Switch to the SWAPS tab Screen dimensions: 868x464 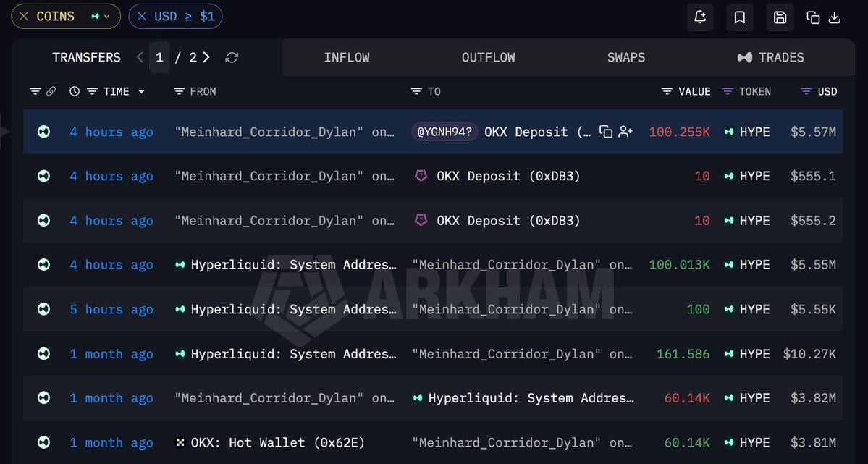click(626, 58)
